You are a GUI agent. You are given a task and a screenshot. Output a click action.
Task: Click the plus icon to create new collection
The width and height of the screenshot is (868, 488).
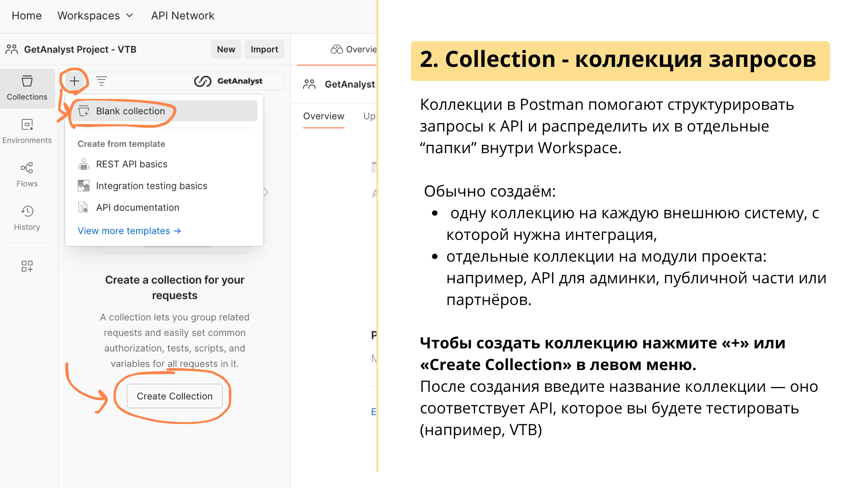pos(75,81)
